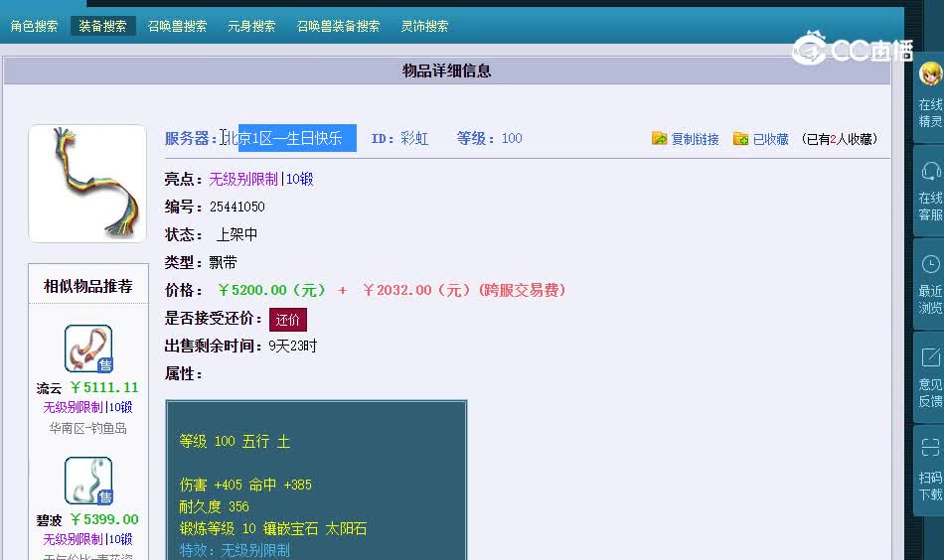Viewport: 944px width, 560px height.
Task: Click 华南区-钓鱼岛 server text
Action: (x=87, y=428)
